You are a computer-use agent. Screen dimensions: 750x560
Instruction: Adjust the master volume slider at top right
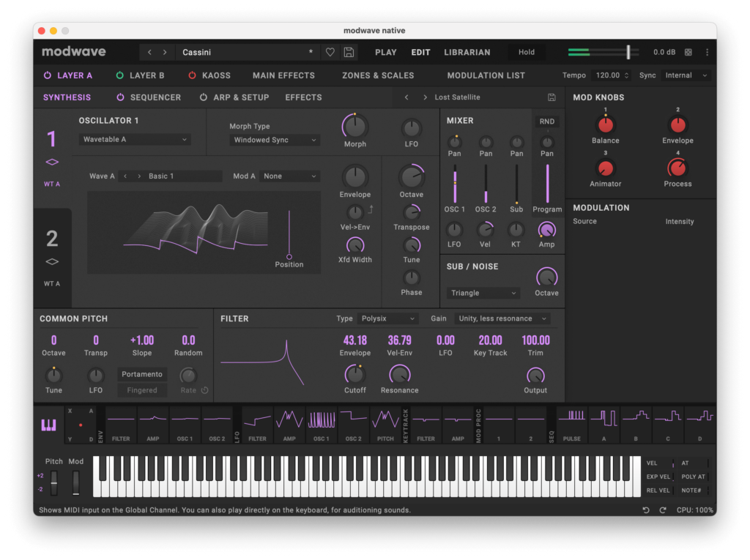click(x=627, y=52)
